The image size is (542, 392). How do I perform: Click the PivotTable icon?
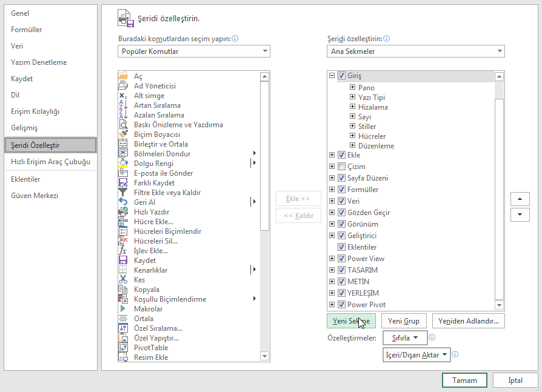point(123,347)
